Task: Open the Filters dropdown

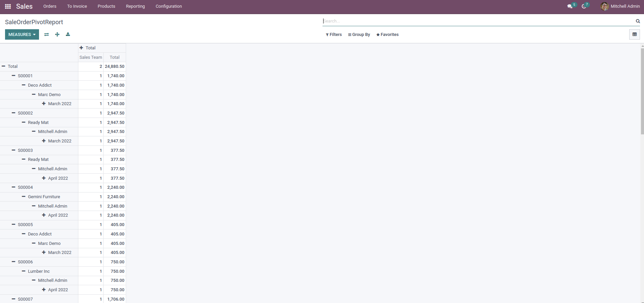Action: pos(334,35)
